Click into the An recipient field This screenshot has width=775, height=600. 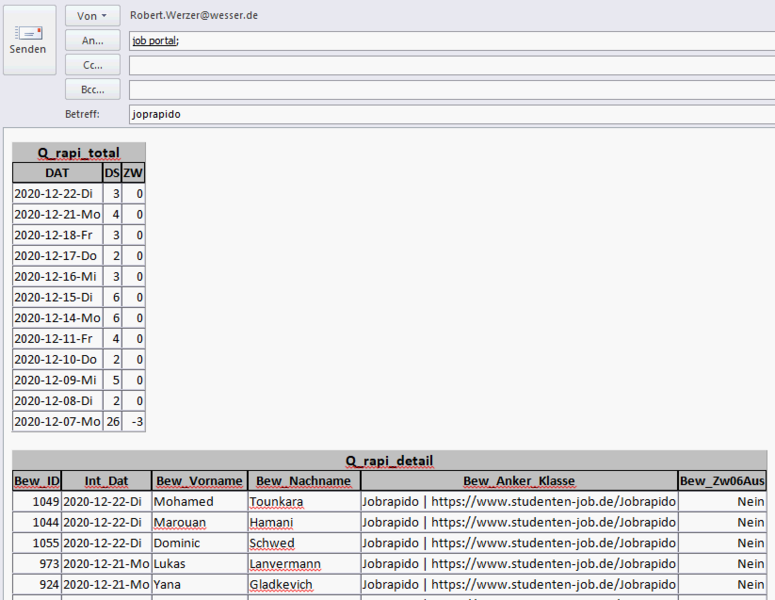click(x=450, y=41)
